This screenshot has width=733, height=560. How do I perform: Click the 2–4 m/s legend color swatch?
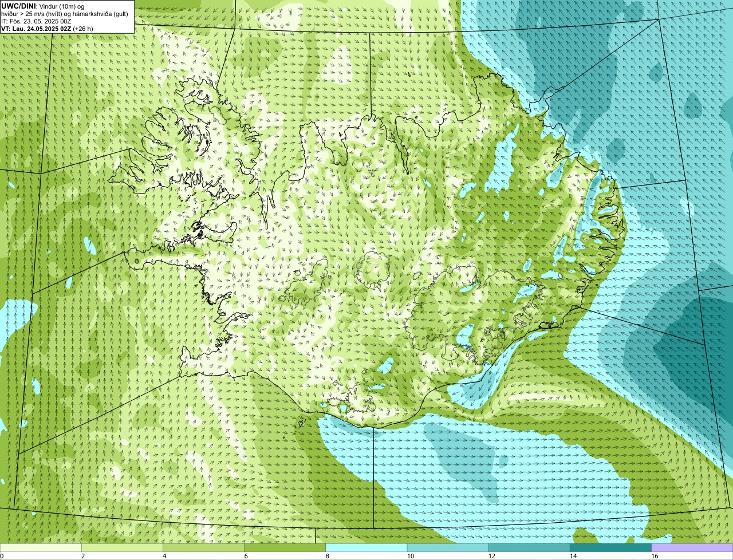coord(122,547)
